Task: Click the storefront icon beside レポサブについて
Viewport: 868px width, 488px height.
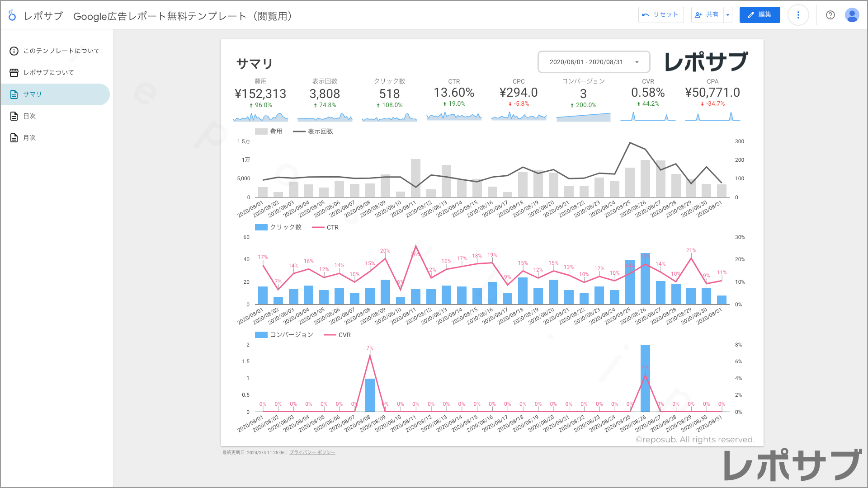Action: pyautogui.click(x=14, y=72)
